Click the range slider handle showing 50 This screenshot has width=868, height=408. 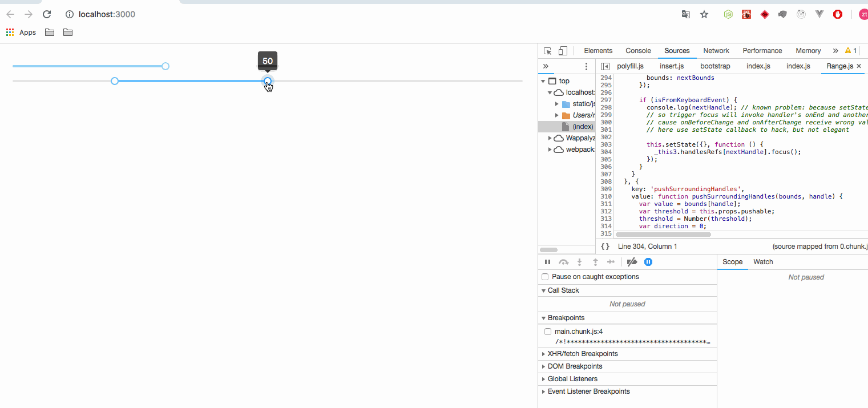pyautogui.click(x=268, y=81)
